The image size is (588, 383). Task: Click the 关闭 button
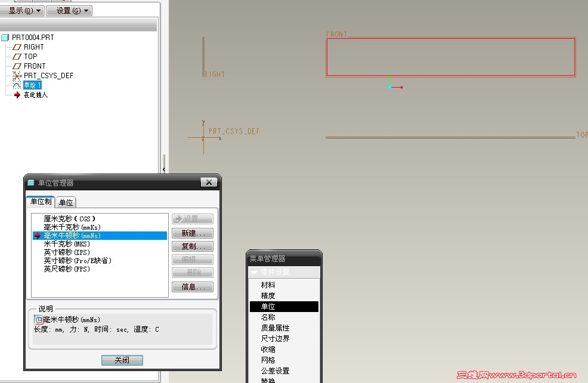coord(122,360)
